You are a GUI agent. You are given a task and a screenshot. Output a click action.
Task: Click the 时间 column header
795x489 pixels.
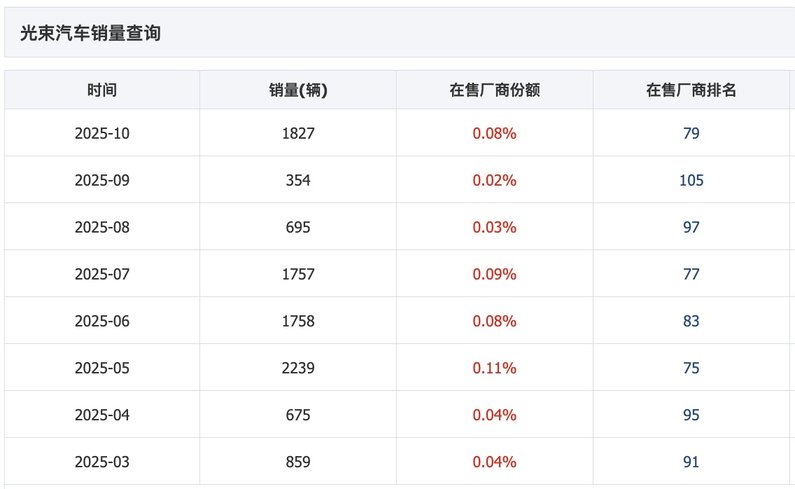(102, 90)
